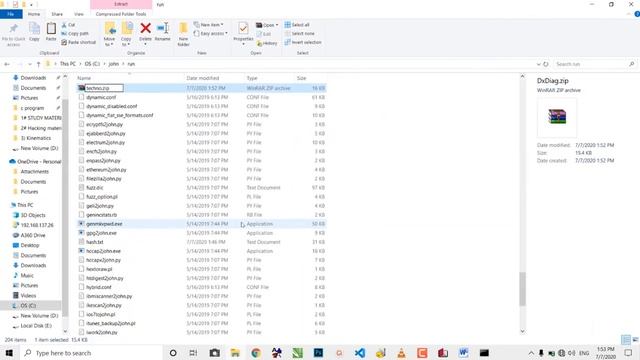Switch to the Share ribbon tab
Viewport: 640px width, 360px height.
57,14
